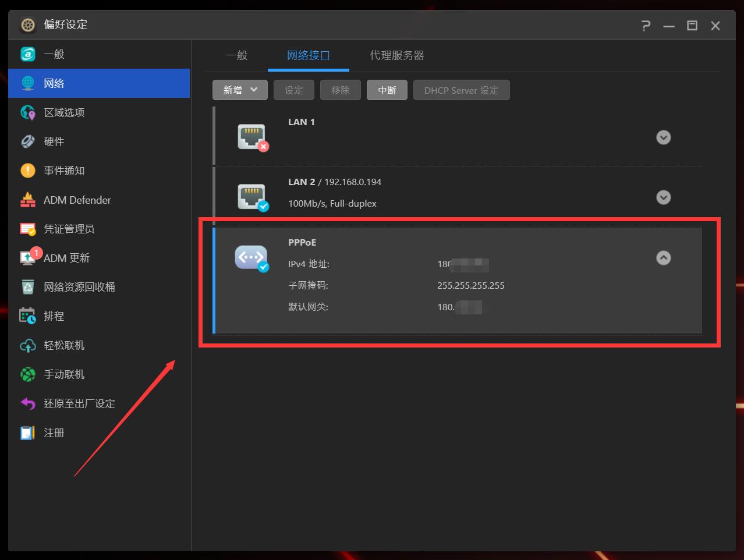Screen dimensions: 744x560
Task: Expand the LAN 2 interface details
Action: (x=663, y=197)
